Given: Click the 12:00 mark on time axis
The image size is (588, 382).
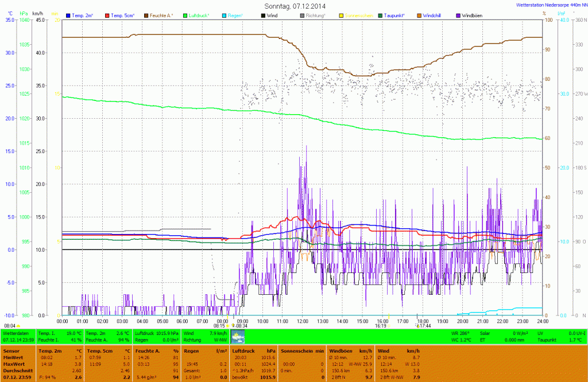Looking at the screenshot, I should point(303,321).
